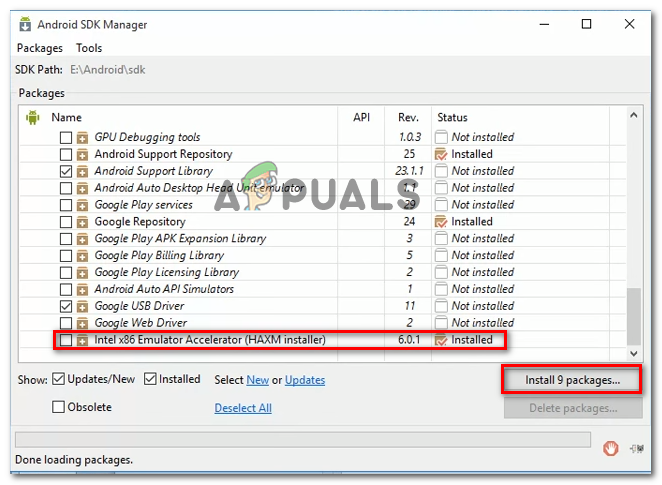Check the Google Web Driver checkbox

click(66, 323)
